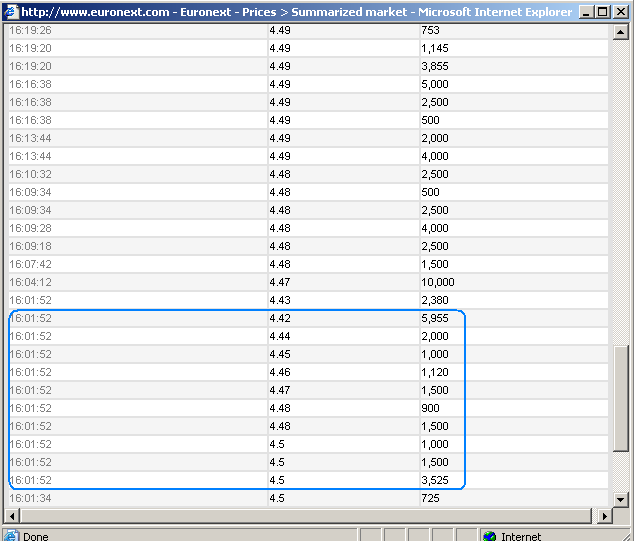Select the time 16:19:26

(30, 30)
